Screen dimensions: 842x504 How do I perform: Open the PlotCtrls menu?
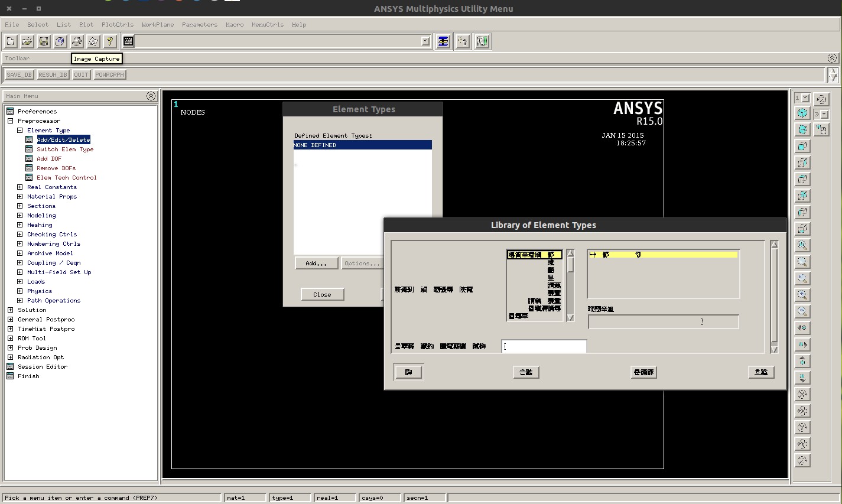[x=118, y=25]
